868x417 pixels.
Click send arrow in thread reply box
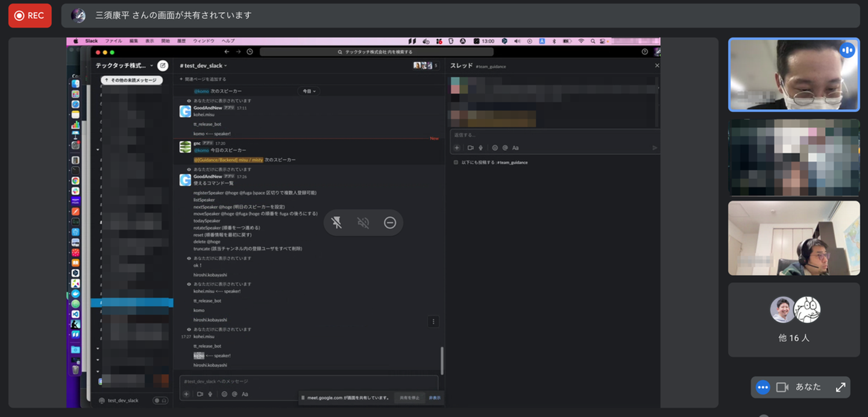click(655, 147)
